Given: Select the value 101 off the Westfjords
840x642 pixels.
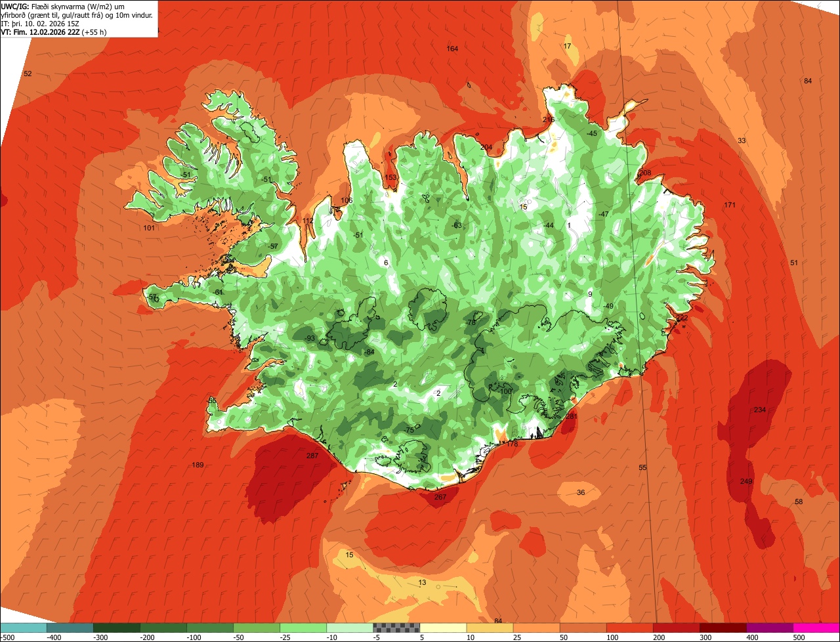Looking at the screenshot, I should pos(149,228).
